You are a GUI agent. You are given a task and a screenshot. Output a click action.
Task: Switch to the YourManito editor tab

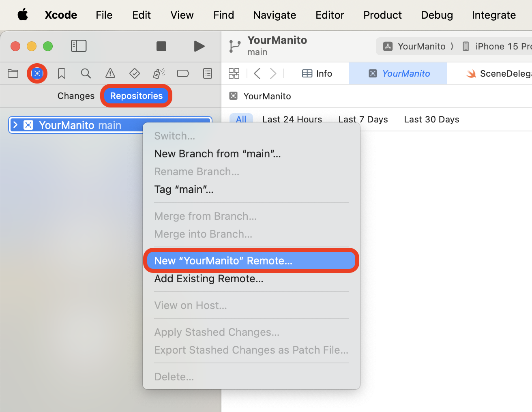click(398, 73)
